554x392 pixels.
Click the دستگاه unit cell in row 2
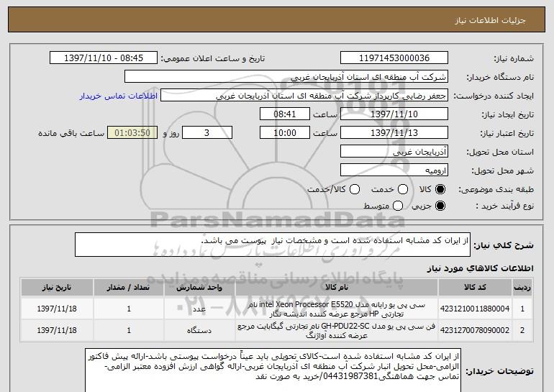point(199,331)
